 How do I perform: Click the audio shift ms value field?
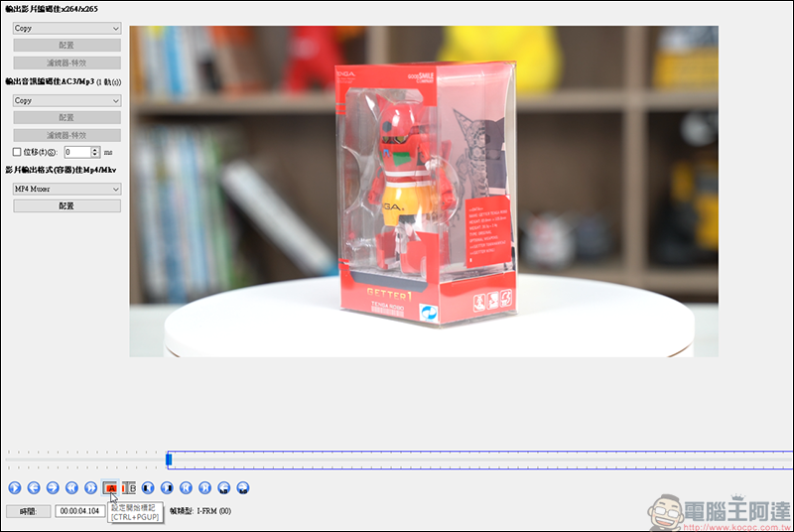77,152
